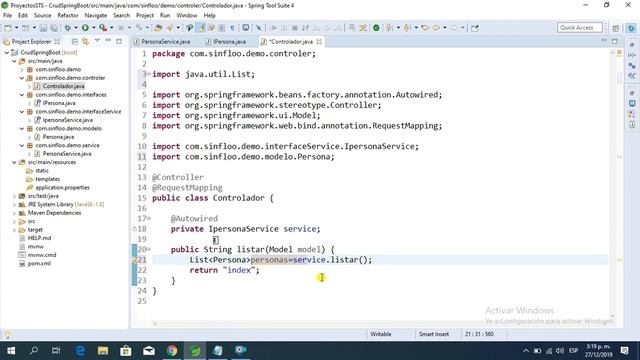This screenshot has width=640, height=360.
Task: Click the Last Edit Location arrow icon
Action: point(425,28)
